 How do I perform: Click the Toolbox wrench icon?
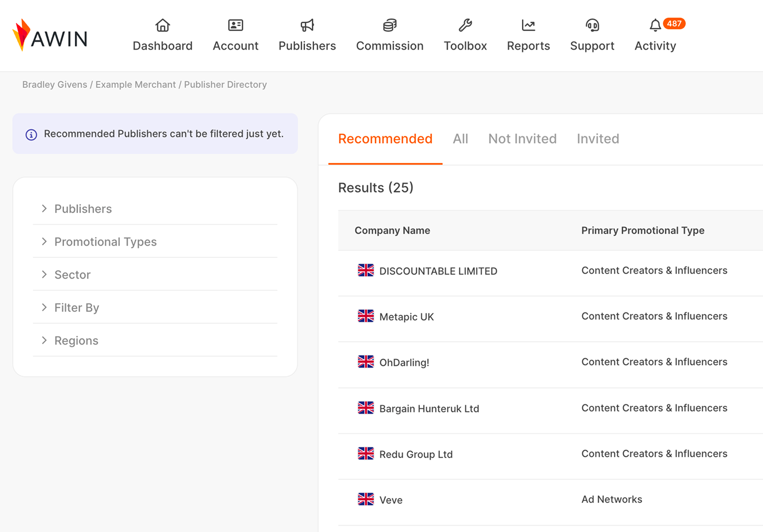point(465,25)
